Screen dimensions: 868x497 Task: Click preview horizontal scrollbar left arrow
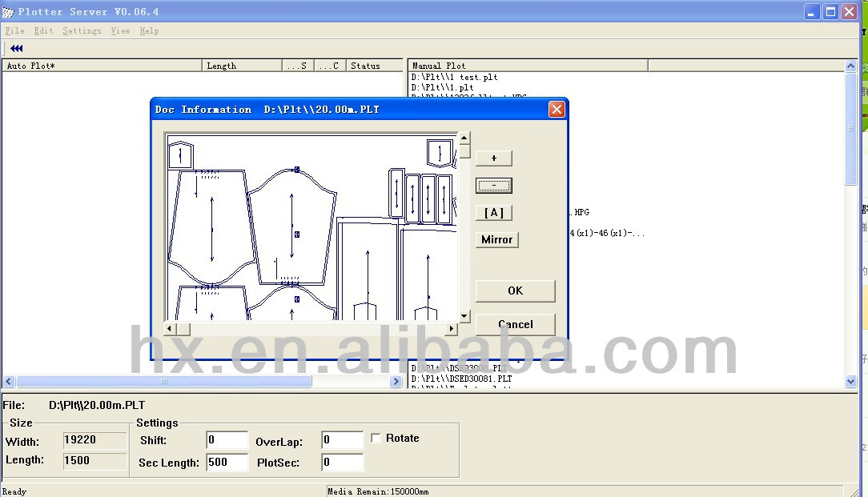pyautogui.click(x=170, y=329)
